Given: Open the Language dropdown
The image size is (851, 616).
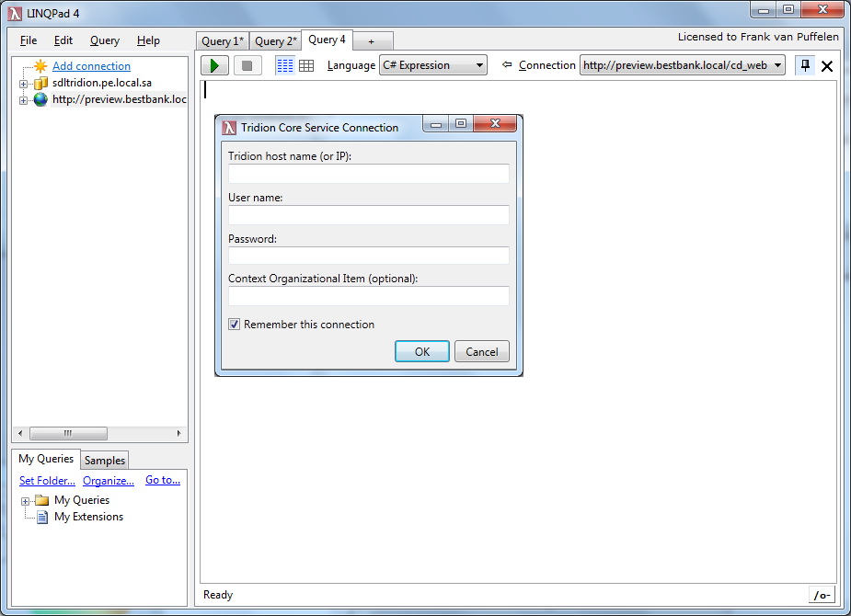Looking at the screenshot, I should [x=432, y=65].
